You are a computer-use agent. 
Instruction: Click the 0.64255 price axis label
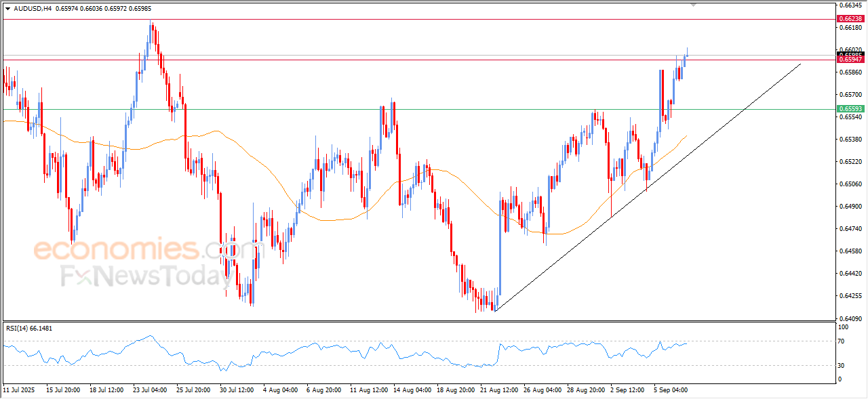pos(851,295)
